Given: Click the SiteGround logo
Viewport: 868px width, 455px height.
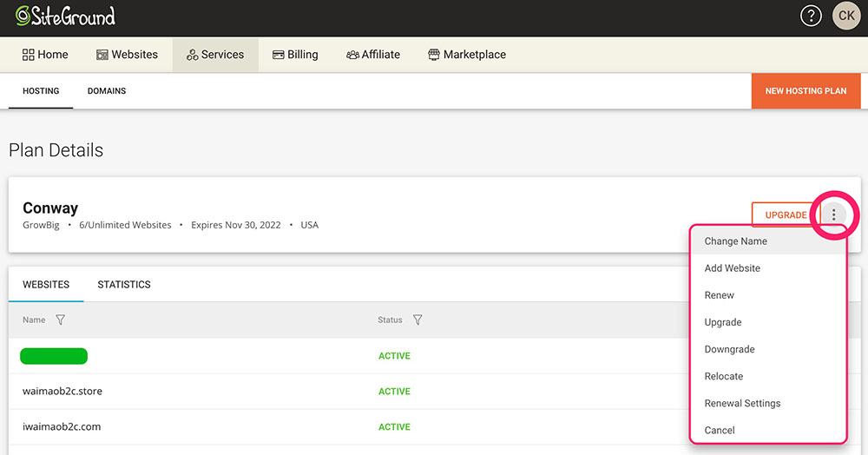Looking at the screenshot, I should tap(65, 16).
